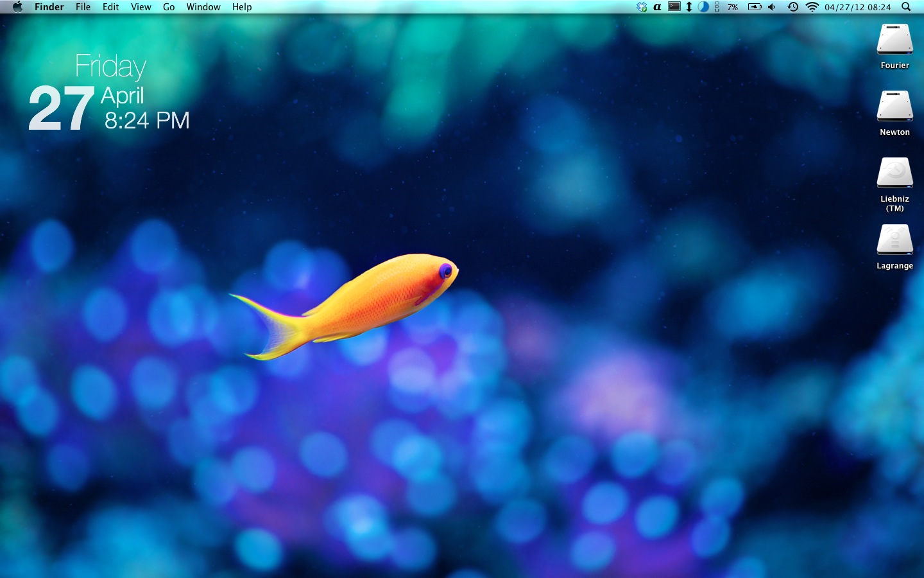This screenshot has width=924, height=578.
Task: Select the Liebniz (TM) Time Machine drive
Action: point(895,173)
